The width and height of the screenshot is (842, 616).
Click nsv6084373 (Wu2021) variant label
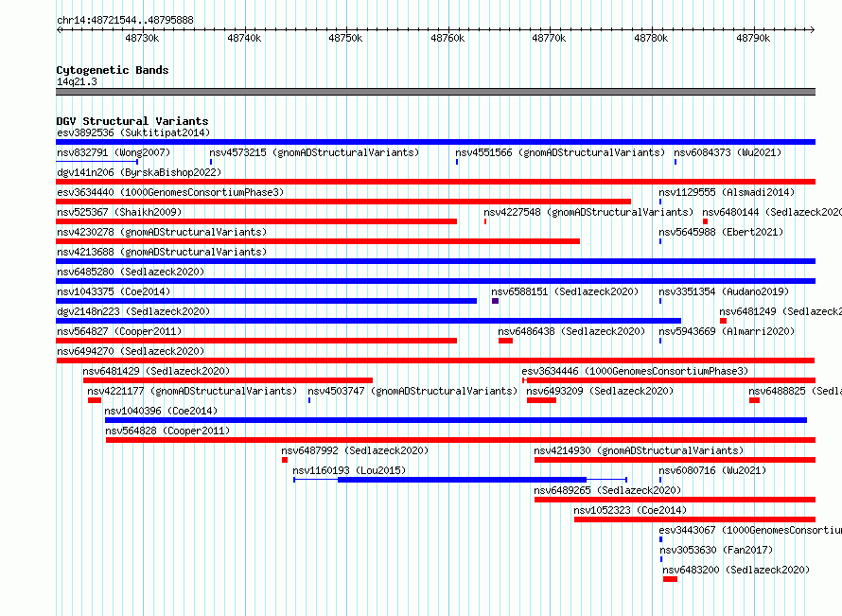click(x=728, y=152)
